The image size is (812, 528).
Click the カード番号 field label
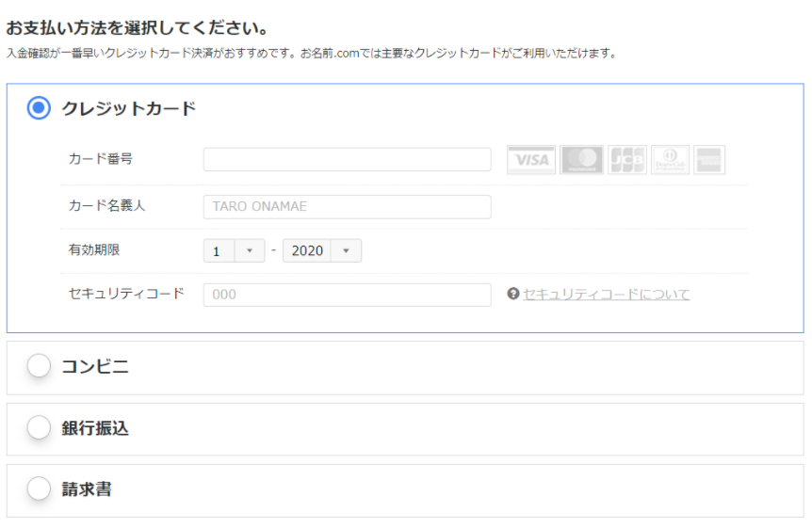101,158
